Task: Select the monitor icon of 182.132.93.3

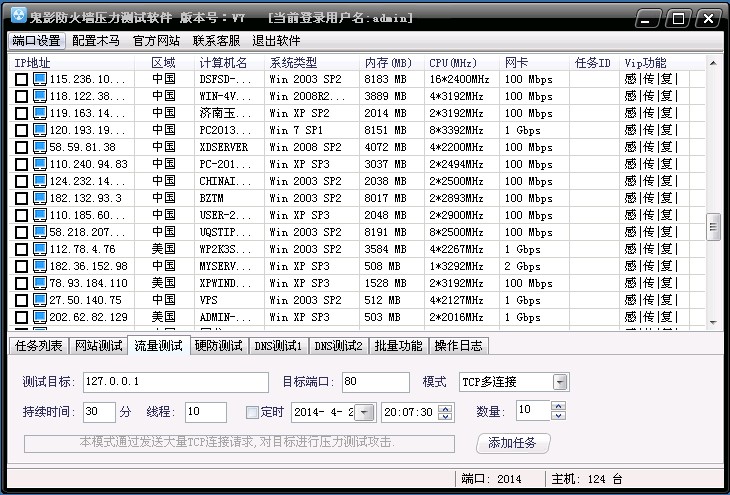Action: coord(40,198)
